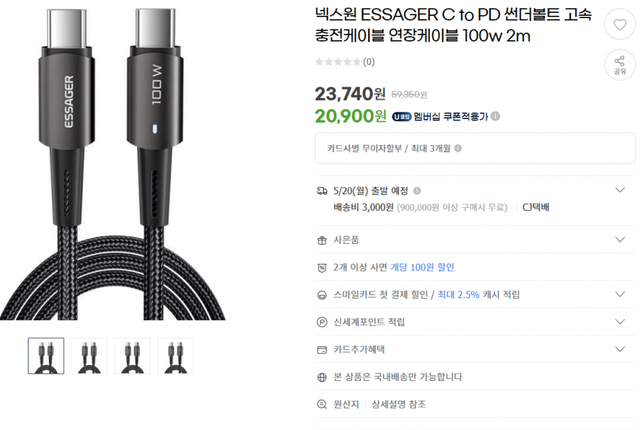Open membership coupon price info icon
640x430 pixels.
pyautogui.click(x=495, y=116)
